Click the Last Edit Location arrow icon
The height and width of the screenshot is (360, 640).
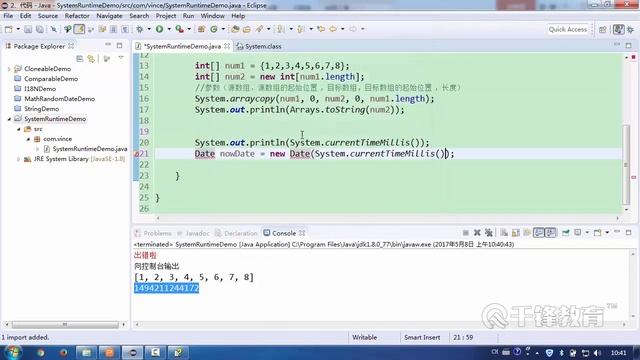tap(321, 29)
